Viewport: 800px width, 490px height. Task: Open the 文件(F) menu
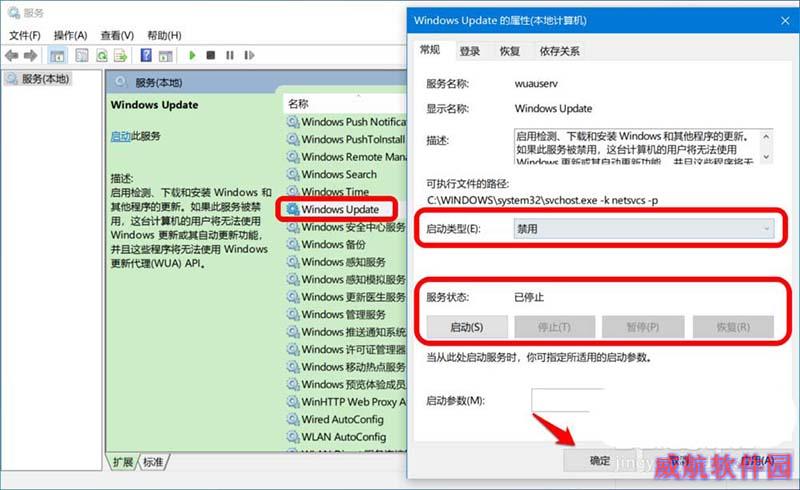click(25, 35)
